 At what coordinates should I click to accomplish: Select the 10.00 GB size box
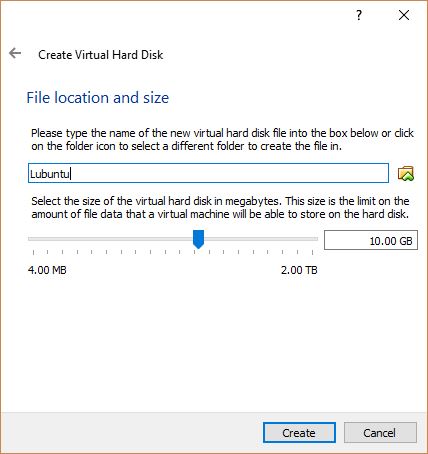[x=371, y=240]
